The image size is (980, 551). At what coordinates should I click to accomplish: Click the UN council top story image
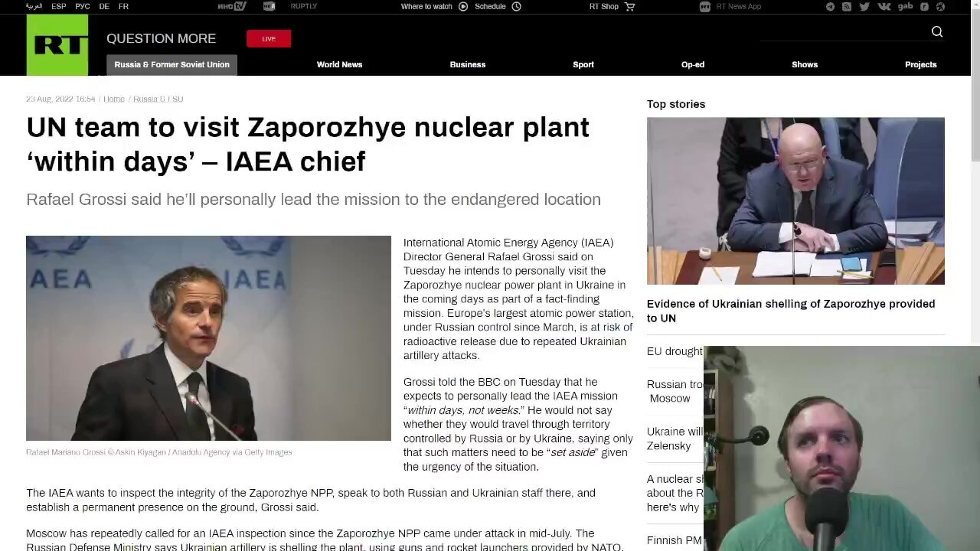[x=795, y=201]
